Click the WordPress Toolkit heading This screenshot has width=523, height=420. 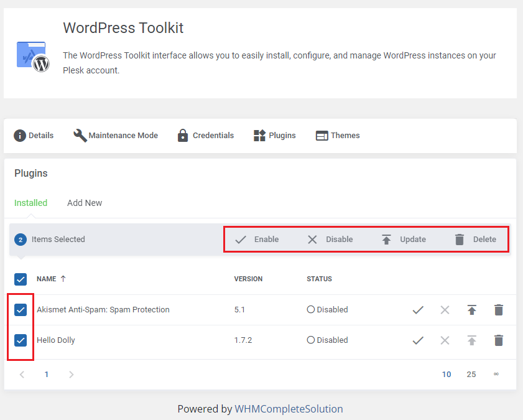click(123, 28)
